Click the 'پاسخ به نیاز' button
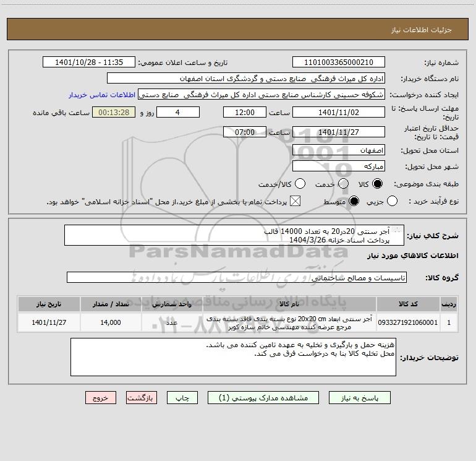476x461 pixels. click(x=359, y=397)
